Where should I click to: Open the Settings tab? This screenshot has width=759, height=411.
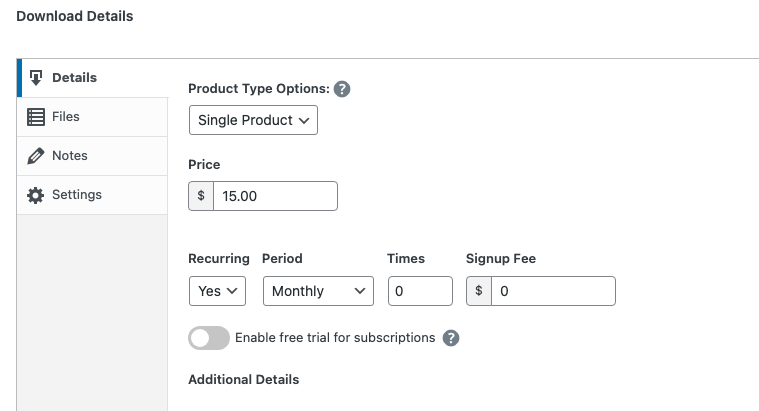(77, 195)
